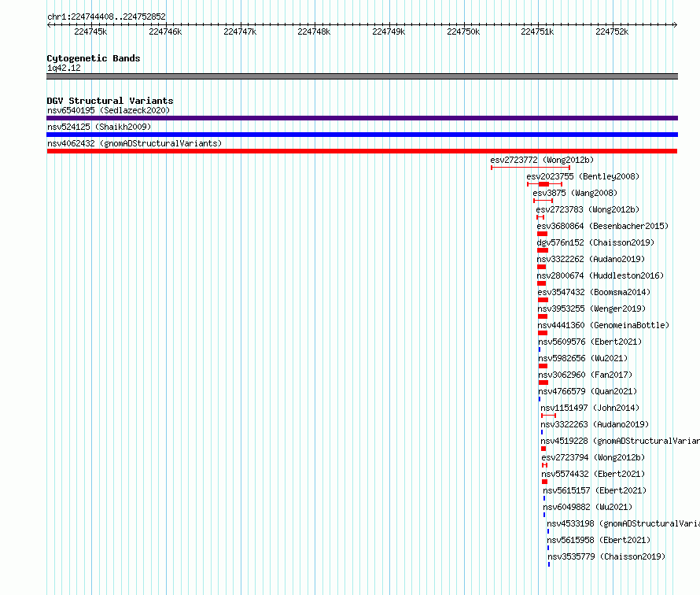Click dgv576n152 (Chaisson2019) label
The width and height of the screenshot is (700, 595).
click(x=595, y=242)
